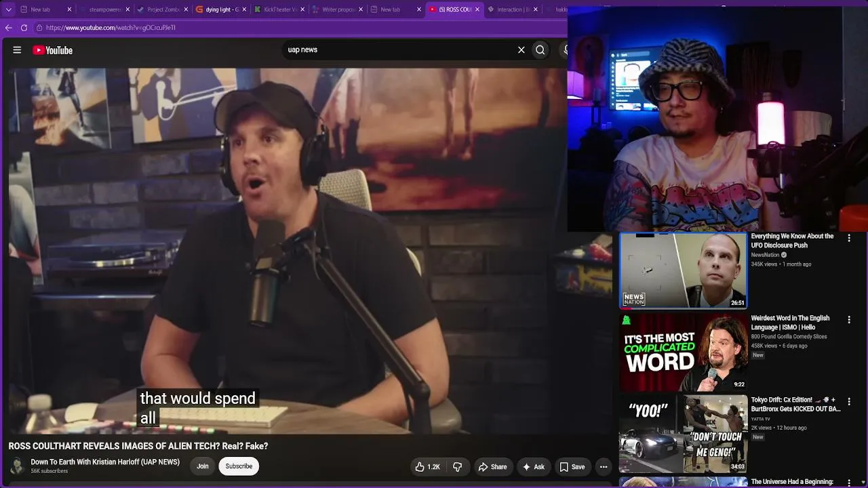868x488 pixels.
Task: Open 'Everything We Know About the UFO' thumbnail
Action: (x=683, y=270)
